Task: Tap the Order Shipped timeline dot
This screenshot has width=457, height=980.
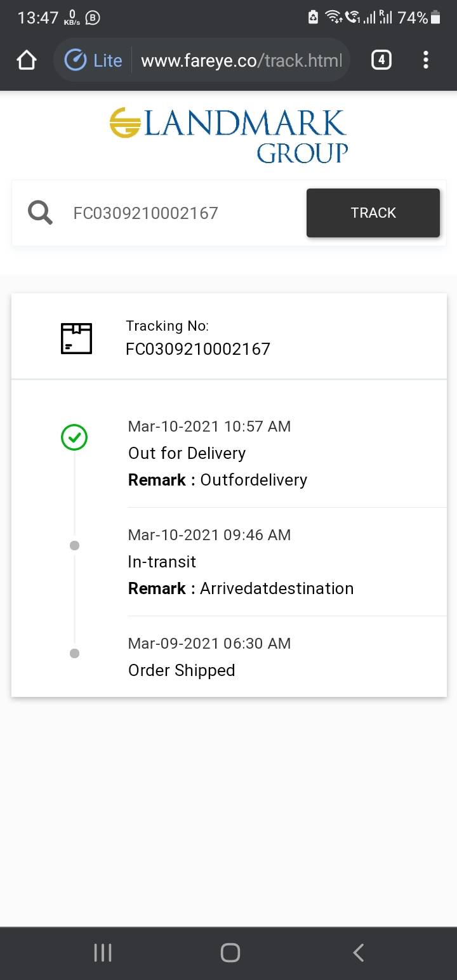Action: click(x=74, y=653)
